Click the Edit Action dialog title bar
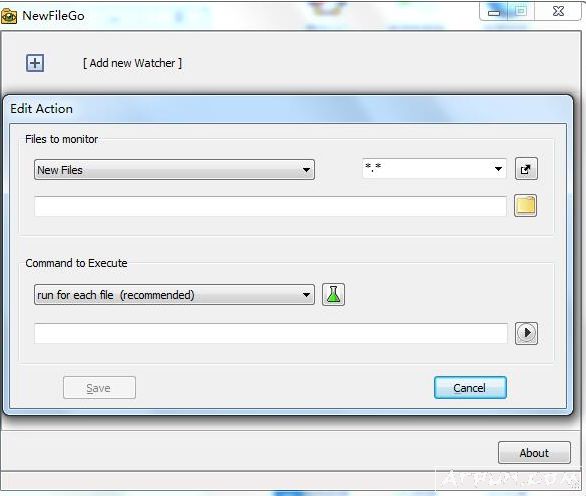Viewport: 586px width, 496px height. point(288,109)
